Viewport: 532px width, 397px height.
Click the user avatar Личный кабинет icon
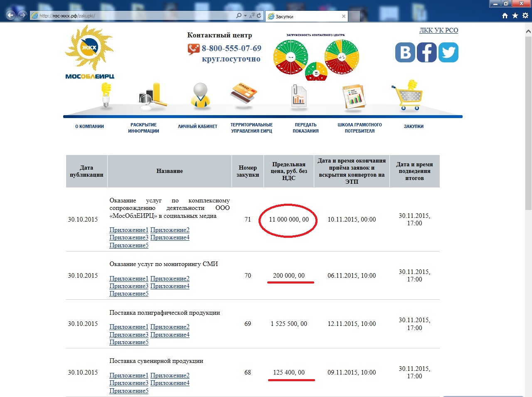pos(200,96)
